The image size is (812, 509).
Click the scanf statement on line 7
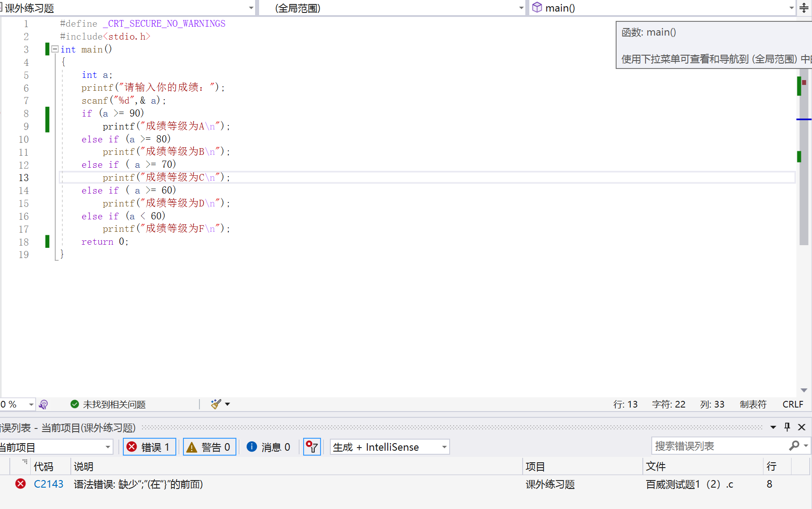tap(123, 101)
